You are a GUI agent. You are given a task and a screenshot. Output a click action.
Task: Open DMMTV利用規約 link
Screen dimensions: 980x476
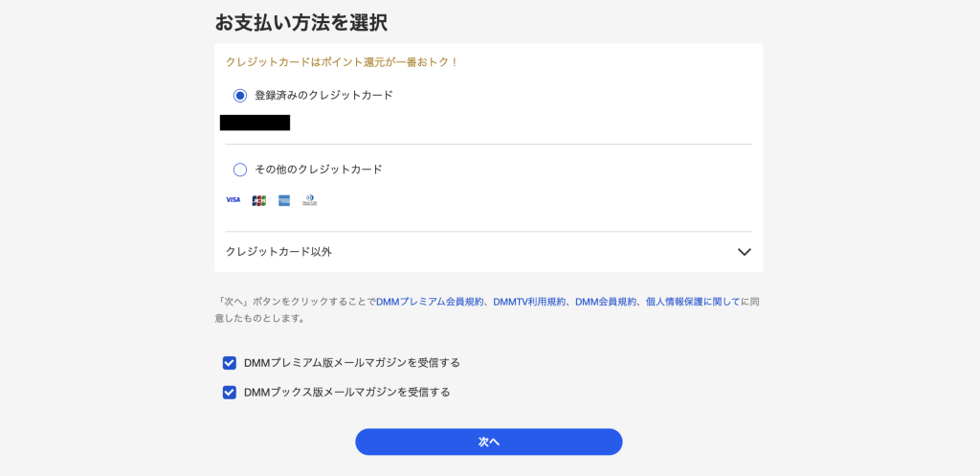pyautogui.click(x=529, y=302)
